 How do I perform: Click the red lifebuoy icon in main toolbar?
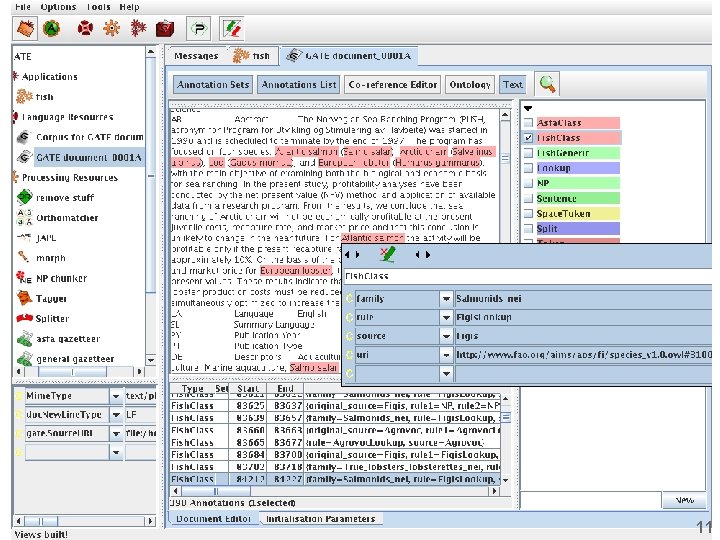(x=87, y=28)
